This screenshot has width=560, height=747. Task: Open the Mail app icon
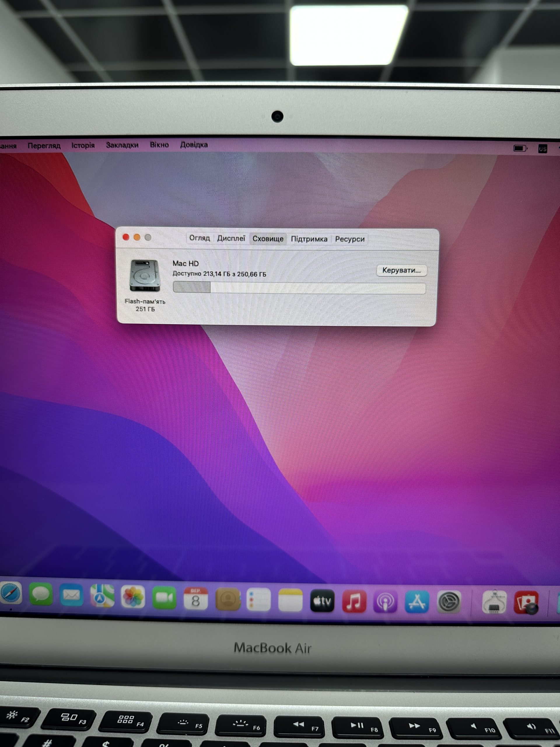click(71, 595)
